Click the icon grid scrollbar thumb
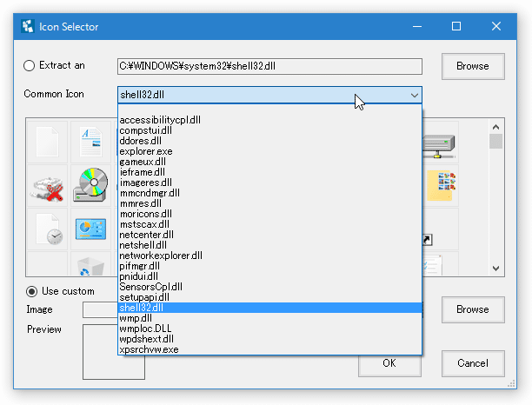The image size is (532, 405). [495, 141]
